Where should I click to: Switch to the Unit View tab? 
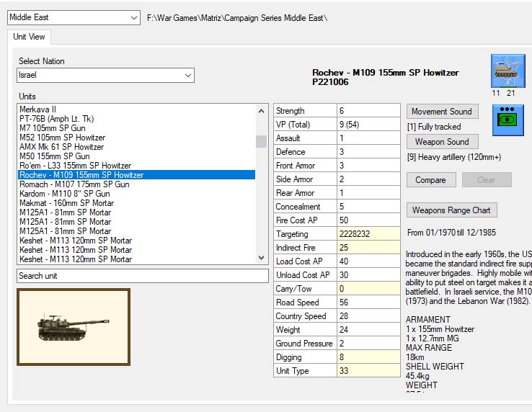29,37
